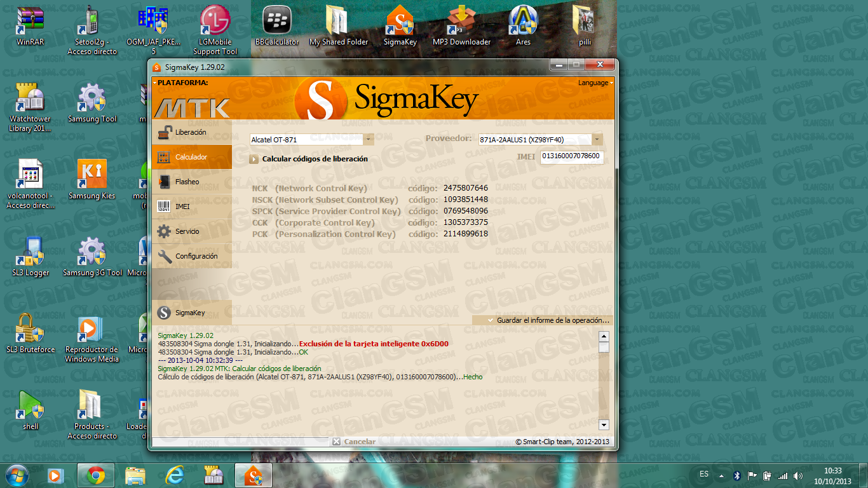
Task: Run Calcular códigos de liberación
Action: click(309, 159)
